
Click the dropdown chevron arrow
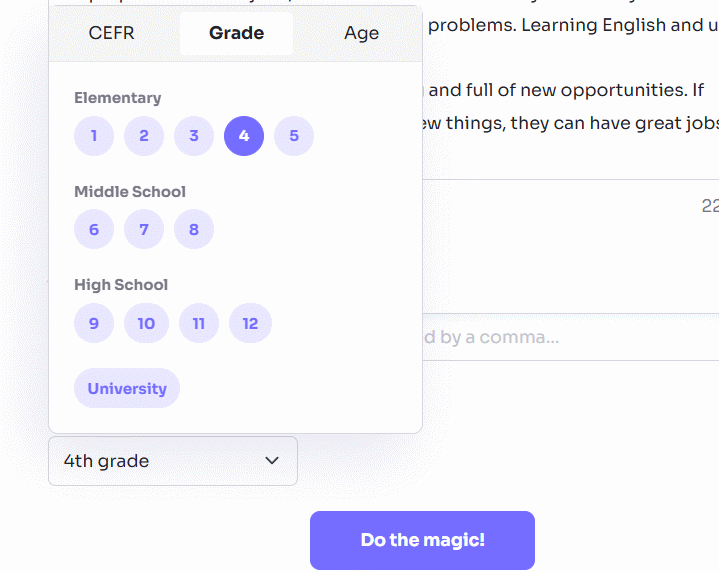(x=272, y=461)
